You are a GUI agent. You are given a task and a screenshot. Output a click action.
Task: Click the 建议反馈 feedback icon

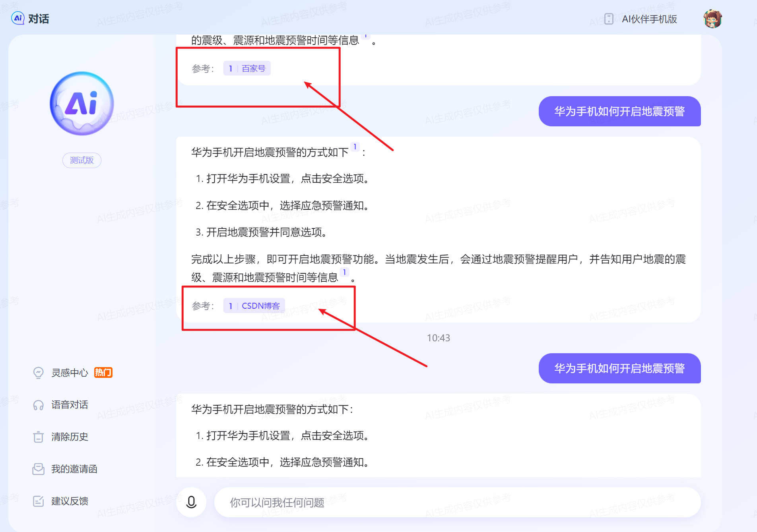click(x=38, y=501)
